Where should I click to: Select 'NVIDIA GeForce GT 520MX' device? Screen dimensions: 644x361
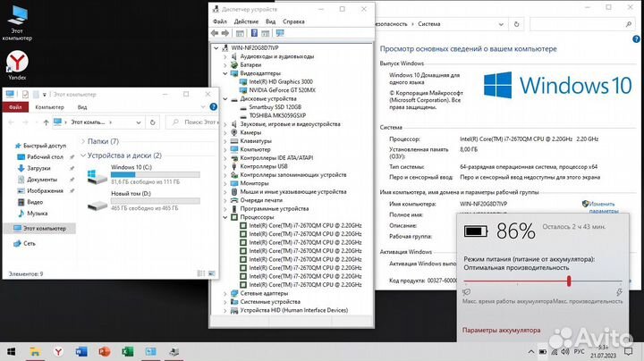pyautogui.click(x=282, y=90)
